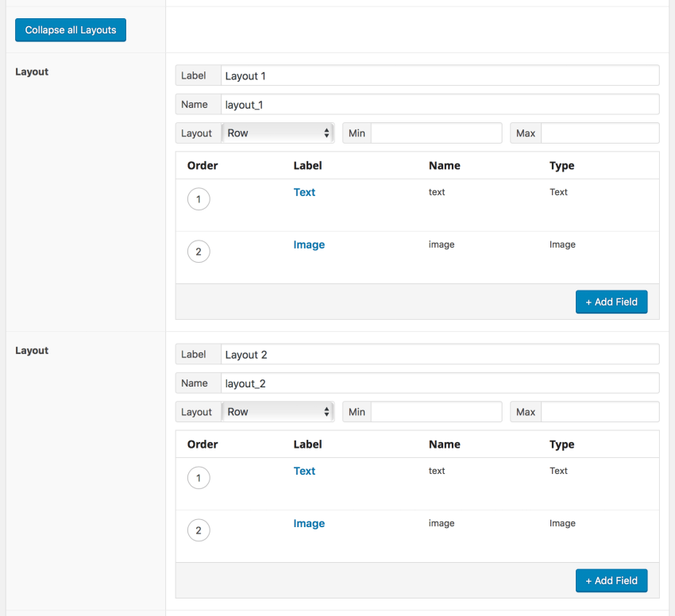Edit the Name field containing layout_2
This screenshot has width=675, height=616.
click(x=440, y=383)
